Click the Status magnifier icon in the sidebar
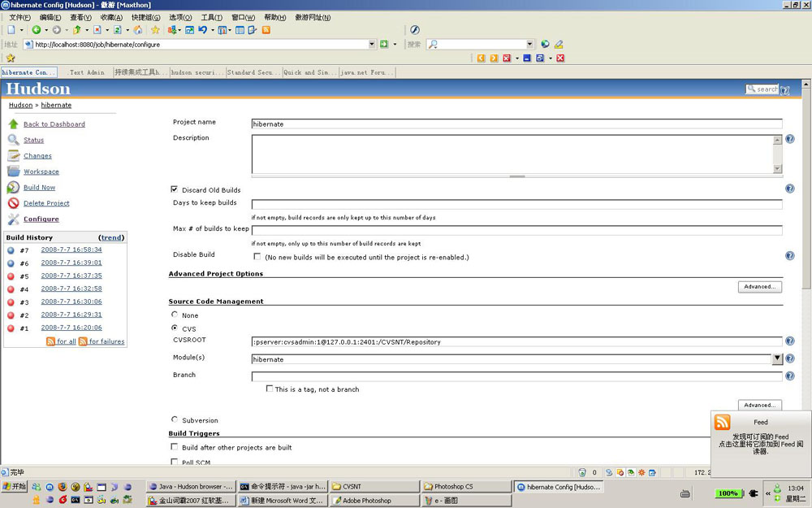This screenshot has height=508, width=812. (14, 140)
